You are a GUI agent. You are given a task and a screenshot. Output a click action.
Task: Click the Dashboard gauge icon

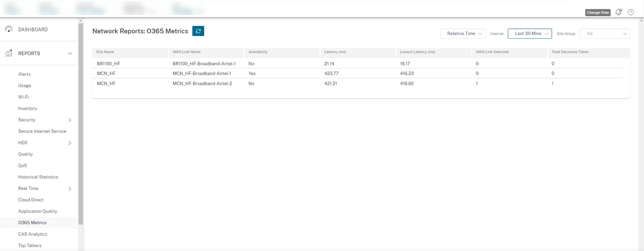[9, 29]
